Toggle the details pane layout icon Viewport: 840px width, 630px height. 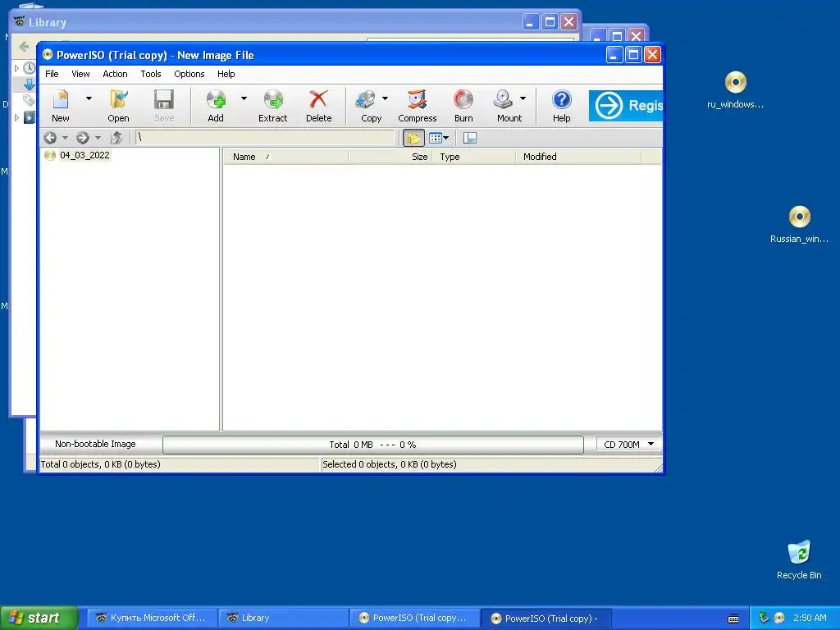[x=470, y=138]
